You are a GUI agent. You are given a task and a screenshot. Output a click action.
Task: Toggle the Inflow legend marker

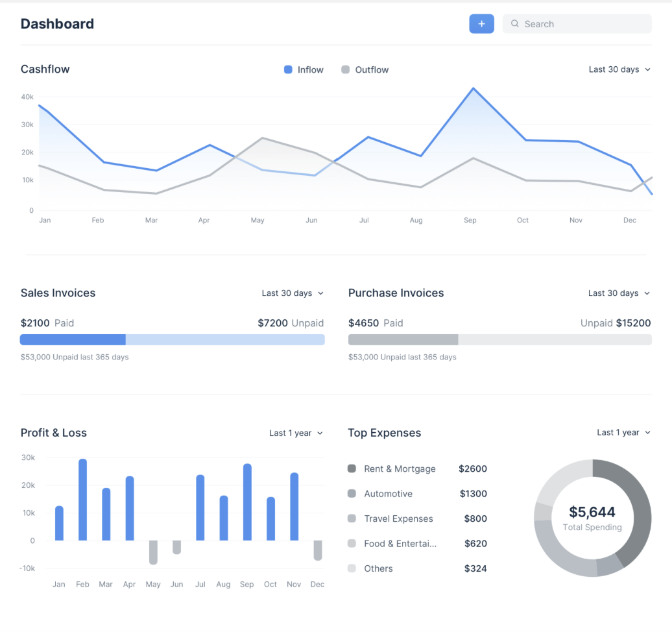(288, 69)
